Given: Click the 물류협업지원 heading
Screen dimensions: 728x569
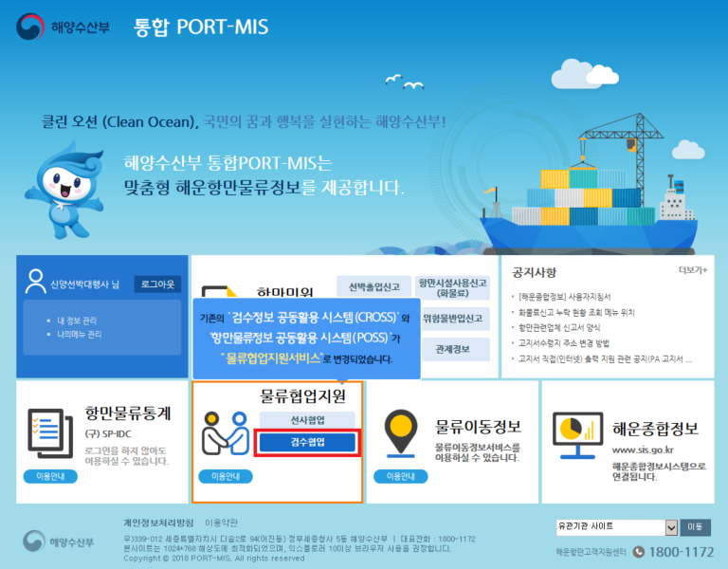Looking at the screenshot, I should [302, 395].
